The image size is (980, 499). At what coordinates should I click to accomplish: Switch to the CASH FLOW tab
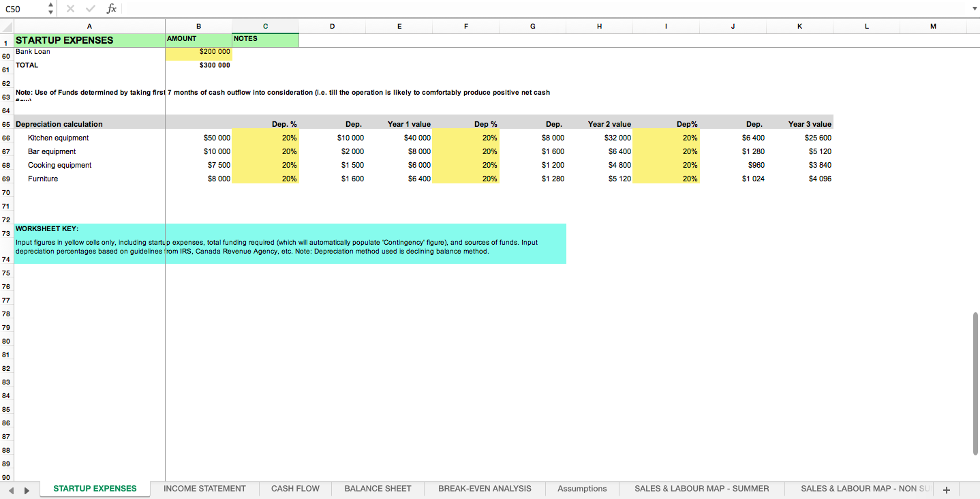295,489
